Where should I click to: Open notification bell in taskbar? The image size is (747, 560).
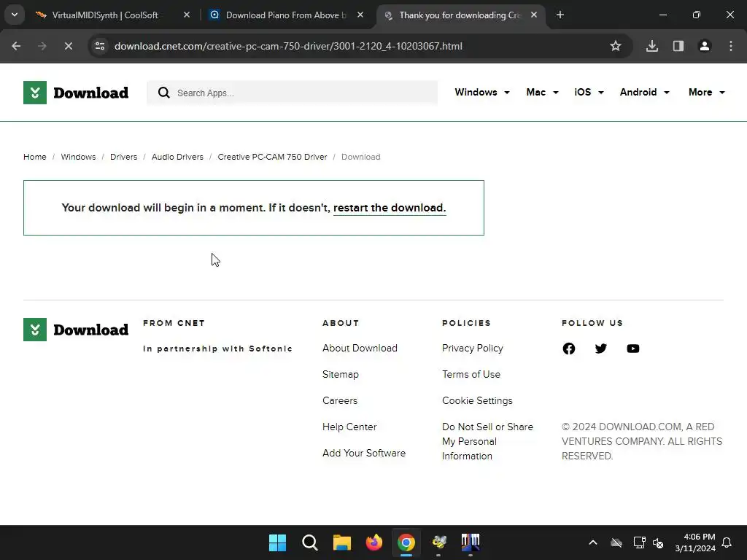(727, 542)
